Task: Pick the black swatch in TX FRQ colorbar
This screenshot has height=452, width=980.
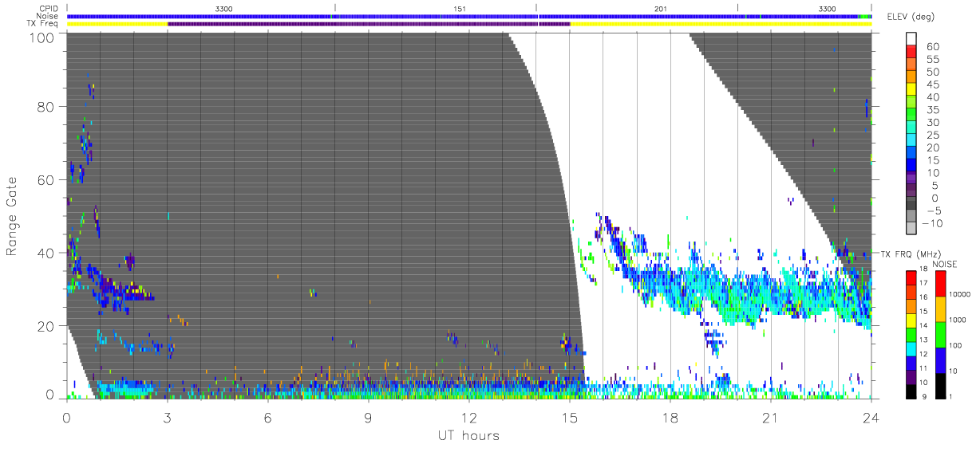Action: point(911,391)
